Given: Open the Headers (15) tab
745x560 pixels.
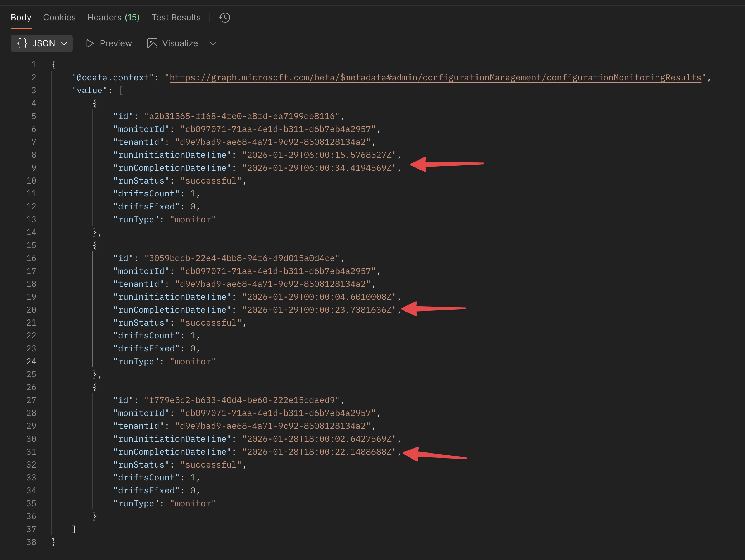Looking at the screenshot, I should 113,18.
